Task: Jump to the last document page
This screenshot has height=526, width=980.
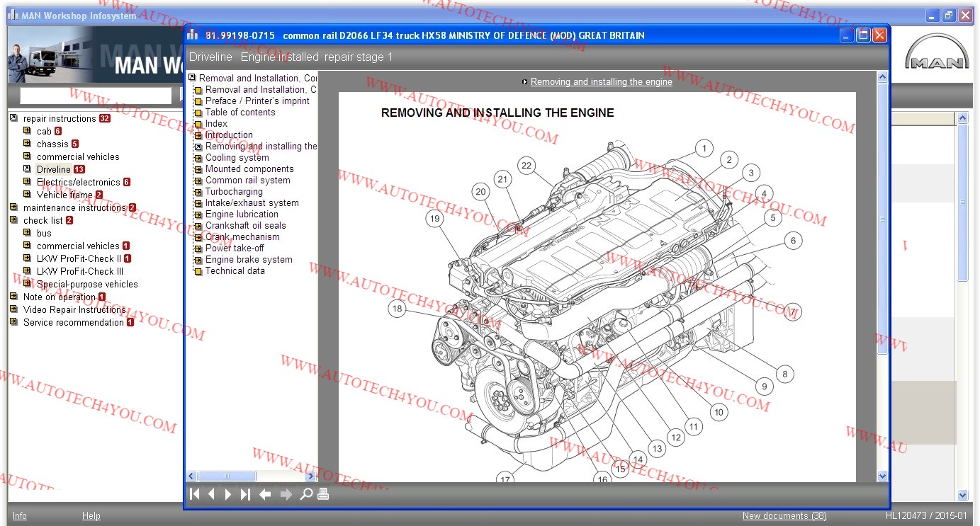Action: click(x=245, y=494)
